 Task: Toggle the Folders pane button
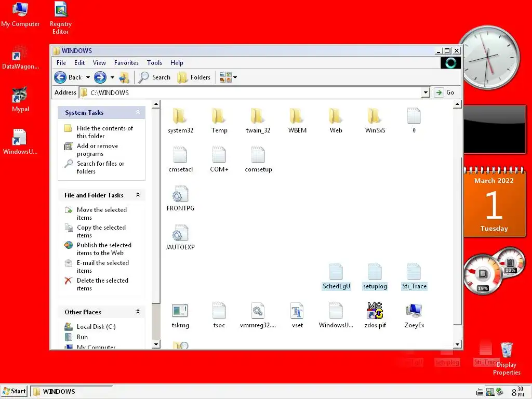[x=194, y=77]
